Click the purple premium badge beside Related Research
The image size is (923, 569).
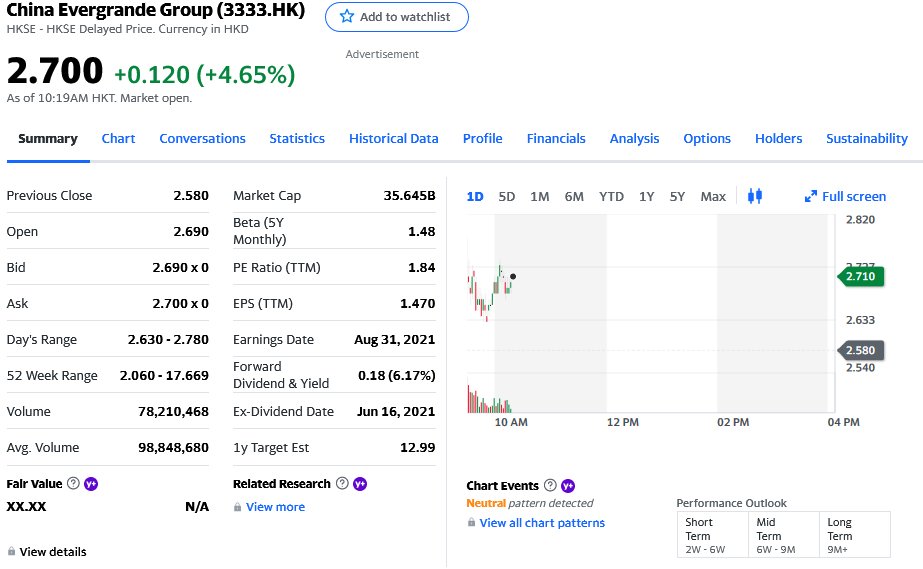tap(360, 484)
